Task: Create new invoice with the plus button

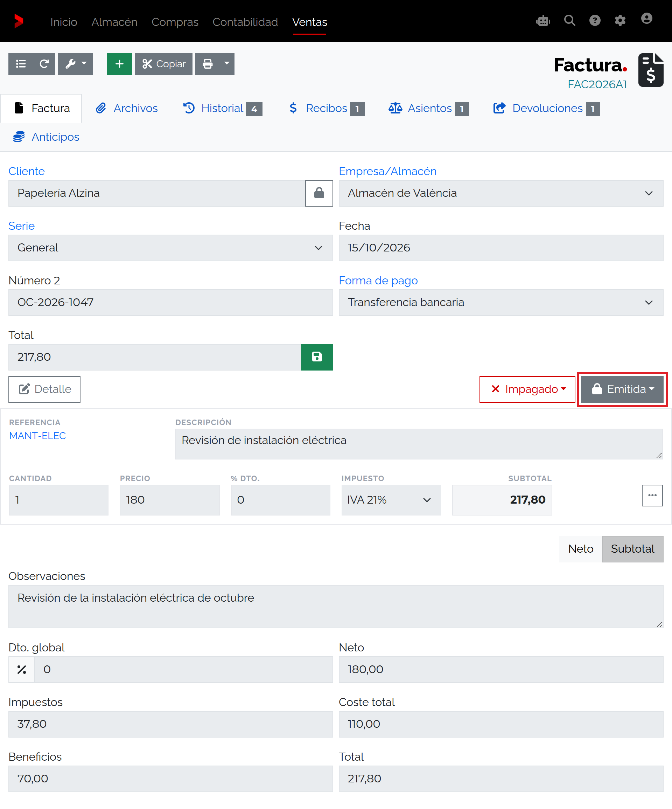Action: click(119, 64)
